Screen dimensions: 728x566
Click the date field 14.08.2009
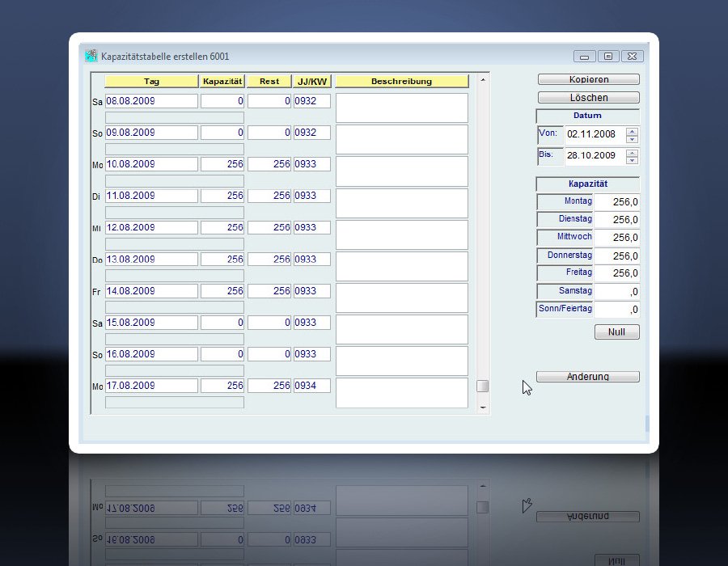point(151,290)
